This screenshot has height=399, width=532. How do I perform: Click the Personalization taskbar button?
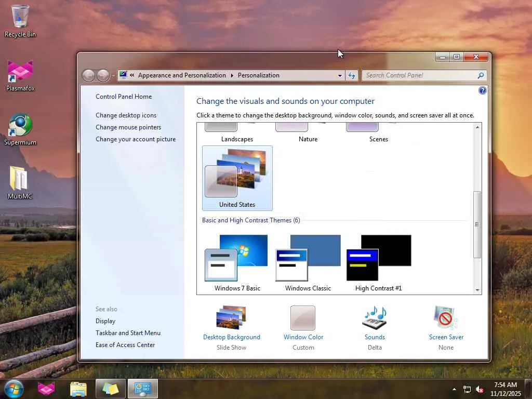142,389
